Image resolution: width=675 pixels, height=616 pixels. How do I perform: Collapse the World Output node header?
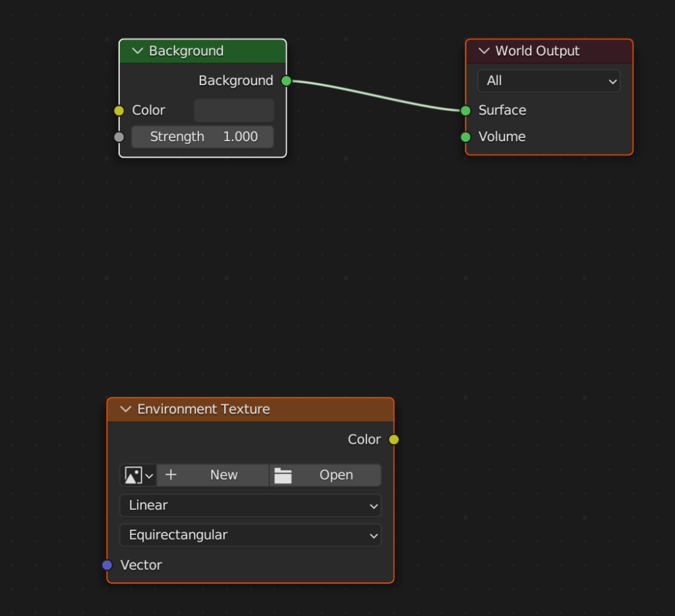(x=484, y=51)
